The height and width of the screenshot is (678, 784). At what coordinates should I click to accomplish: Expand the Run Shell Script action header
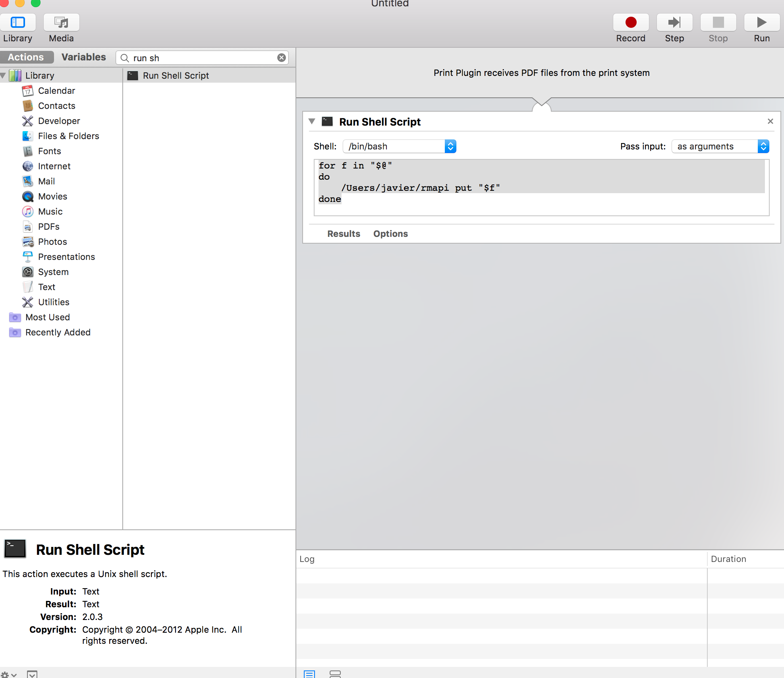pyautogui.click(x=313, y=121)
